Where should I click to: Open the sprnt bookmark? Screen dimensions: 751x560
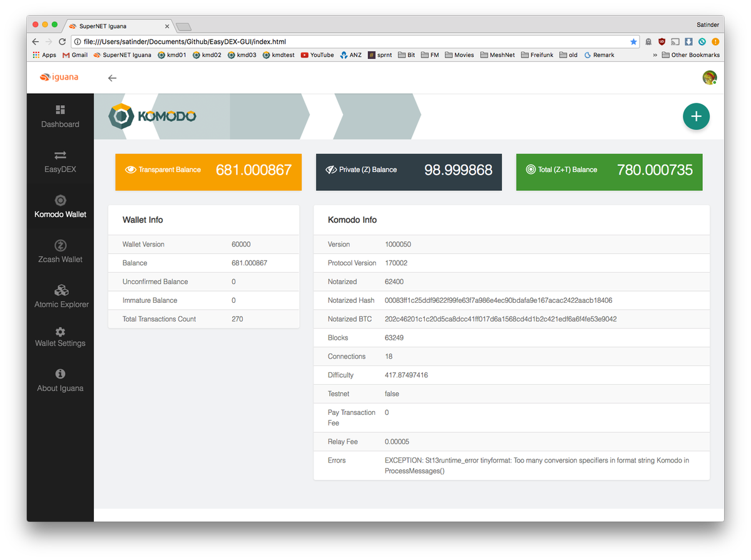click(380, 55)
